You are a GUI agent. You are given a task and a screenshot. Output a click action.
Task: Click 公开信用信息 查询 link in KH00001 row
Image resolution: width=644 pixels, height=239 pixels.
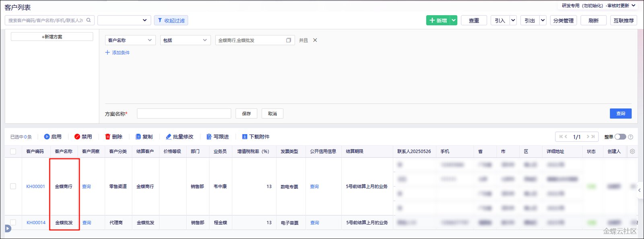[314, 186]
